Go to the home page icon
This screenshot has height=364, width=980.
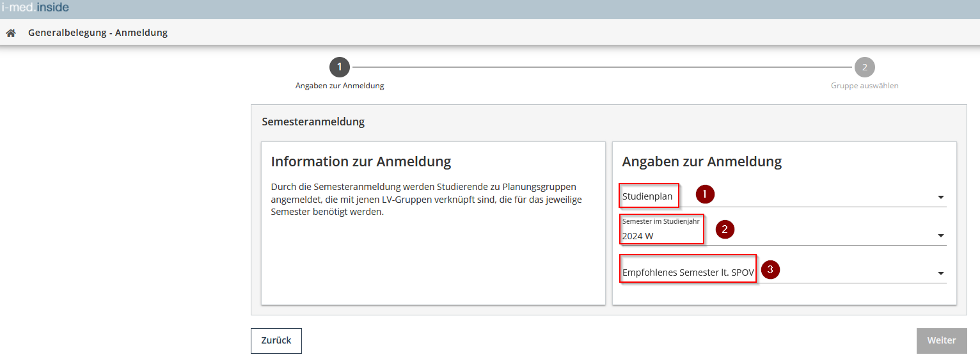[10, 33]
